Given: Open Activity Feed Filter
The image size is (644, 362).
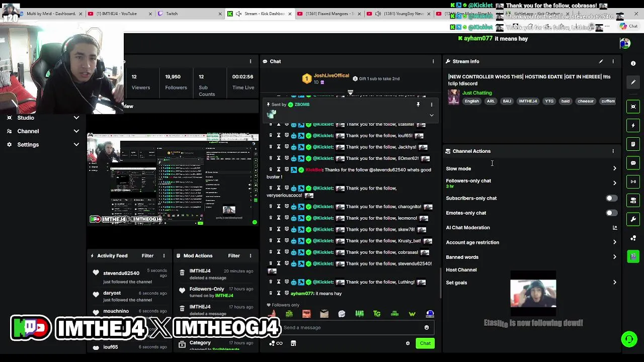Looking at the screenshot, I should pyautogui.click(x=147, y=256).
